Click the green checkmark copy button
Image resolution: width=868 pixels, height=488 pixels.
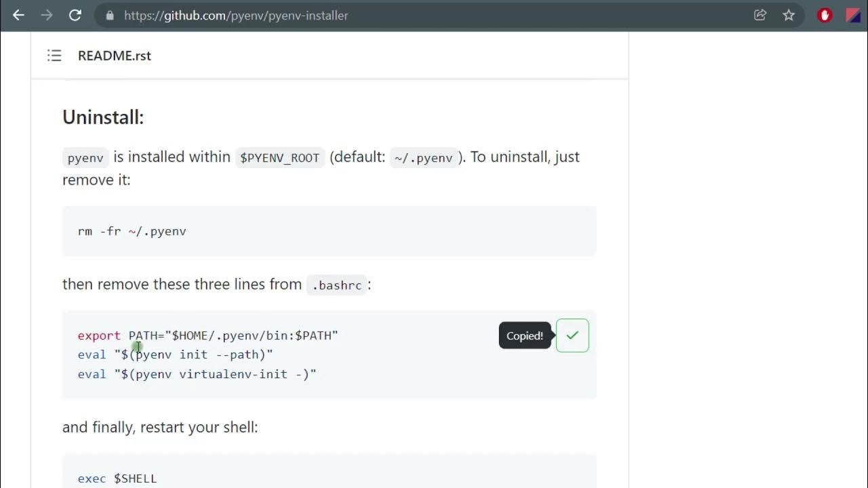tap(572, 335)
